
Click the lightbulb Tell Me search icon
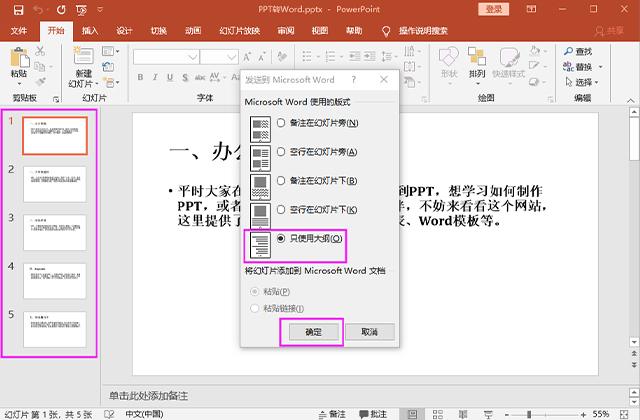click(386, 31)
